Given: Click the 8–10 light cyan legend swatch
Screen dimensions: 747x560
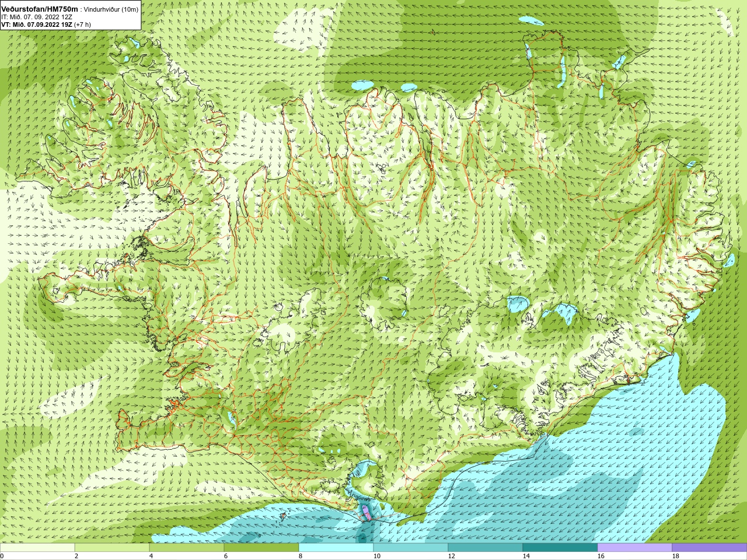Looking at the screenshot, I should tap(336, 548).
